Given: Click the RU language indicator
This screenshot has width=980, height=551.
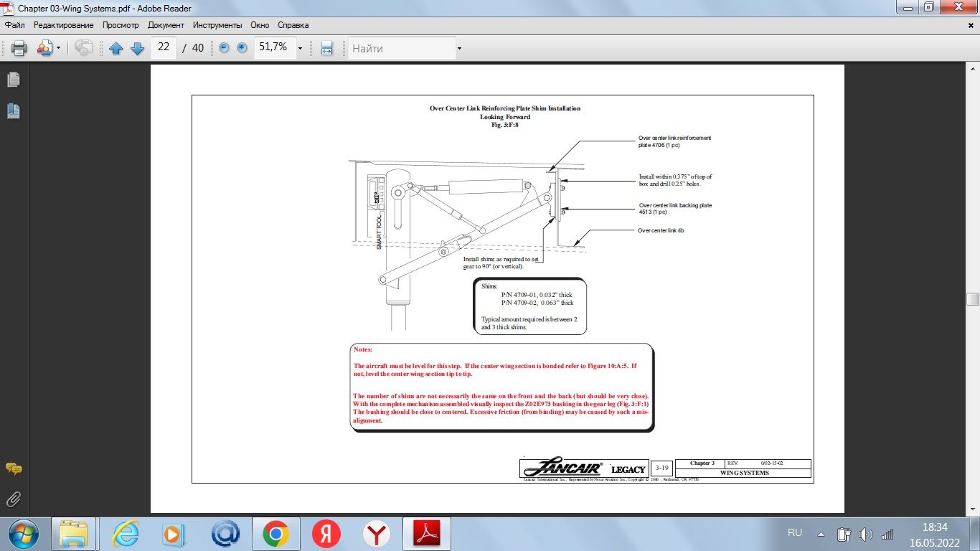Looking at the screenshot, I should click(x=795, y=533).
